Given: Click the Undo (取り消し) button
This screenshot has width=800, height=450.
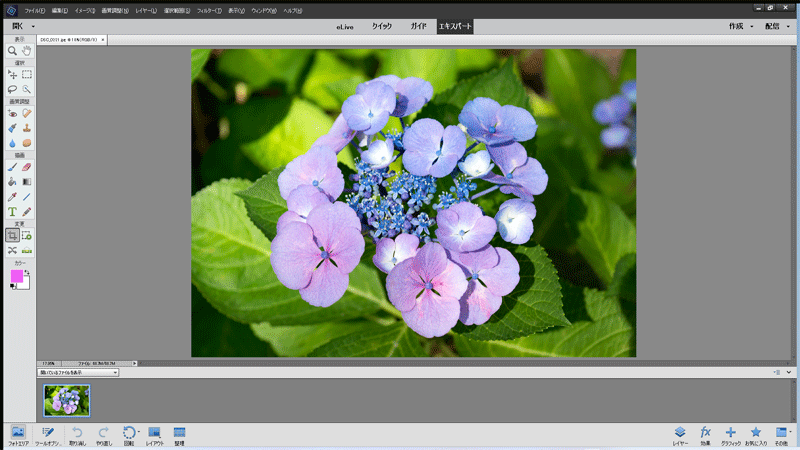Looking at the screenshot, I should click(78, 436).
